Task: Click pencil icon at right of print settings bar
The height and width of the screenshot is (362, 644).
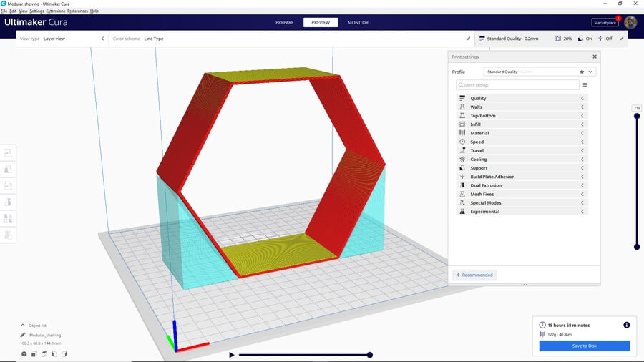Action: coord(621,39)
